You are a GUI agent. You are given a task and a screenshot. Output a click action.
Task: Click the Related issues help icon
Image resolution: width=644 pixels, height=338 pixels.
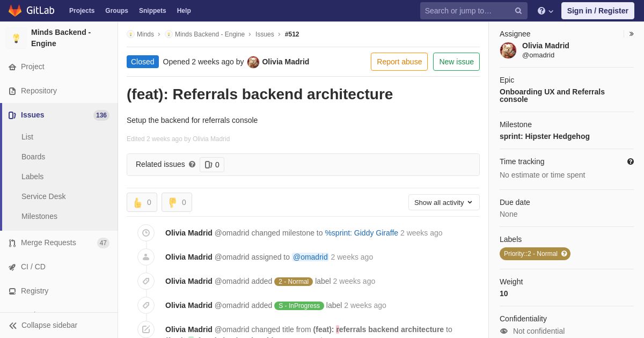pos(192,165)
